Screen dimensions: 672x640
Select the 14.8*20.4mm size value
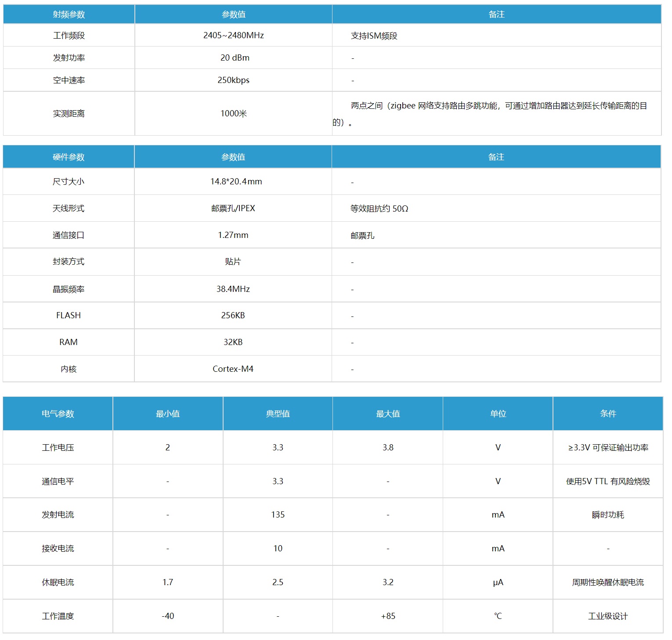(236, 181)
